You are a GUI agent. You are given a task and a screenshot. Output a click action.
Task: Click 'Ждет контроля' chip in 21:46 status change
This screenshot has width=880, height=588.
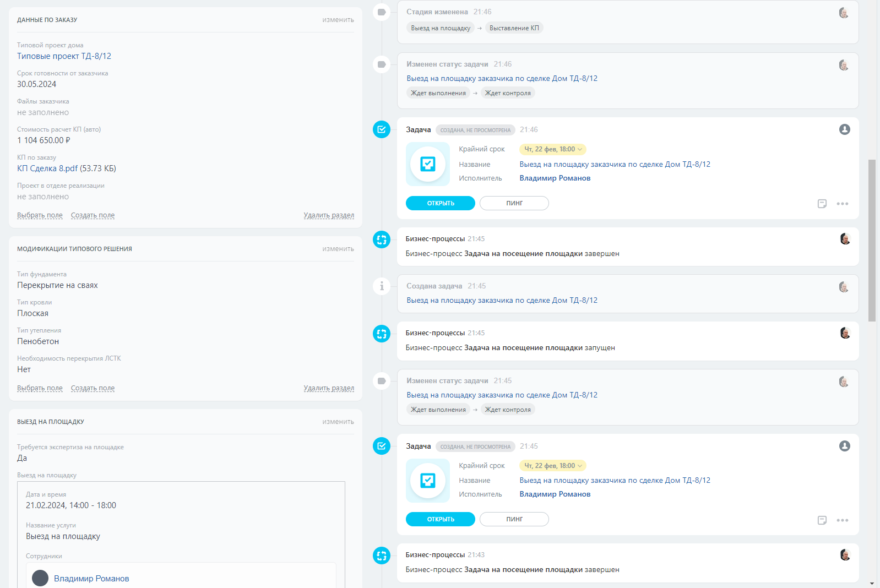508,93
